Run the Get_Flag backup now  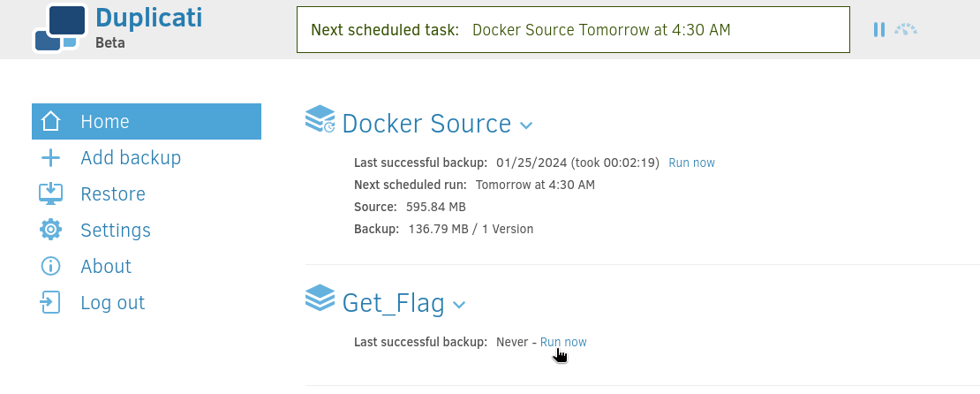[x=563, y=342]
